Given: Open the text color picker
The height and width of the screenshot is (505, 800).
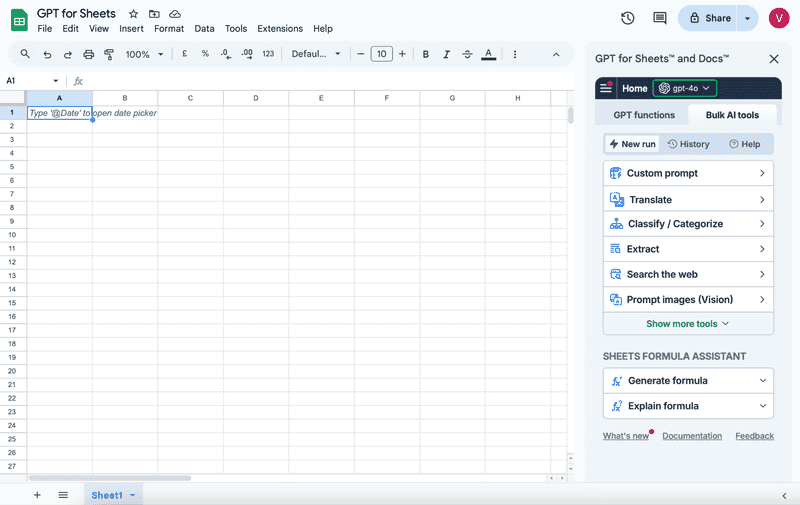Looking at the screenshot, I should tap(488, 54).
